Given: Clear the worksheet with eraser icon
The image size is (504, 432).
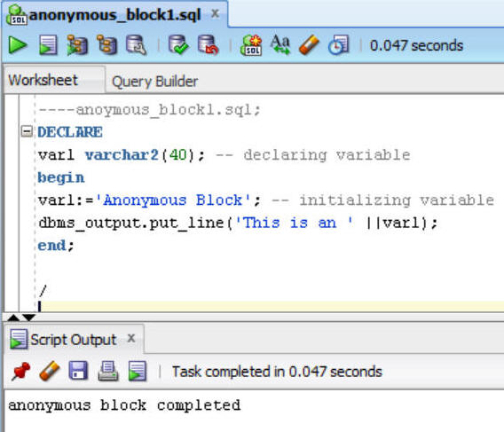Looking at the screenshot, I should (x=309, y=44).
